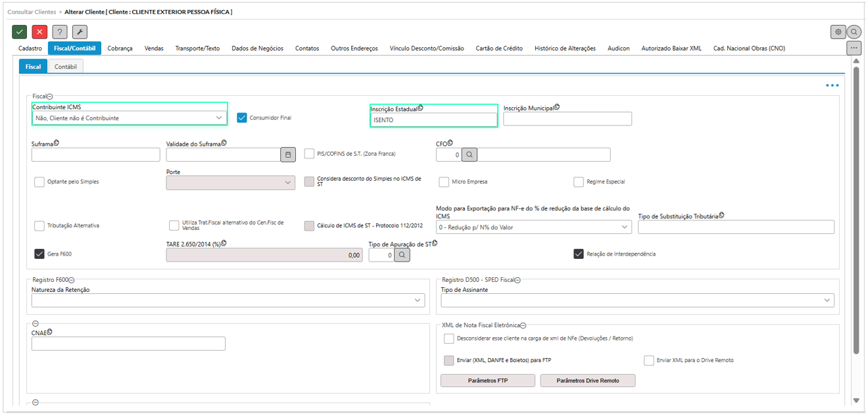Switch to the Cadastro tab
Viewport: 868px width, 414px height.
click(x=30, y=49)
